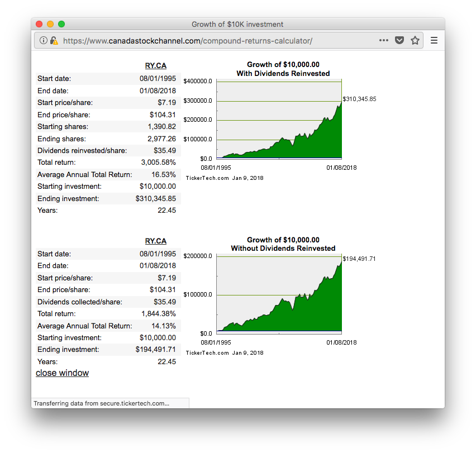Click the Ending shares row label
The width and height of the screenshot is (476, 453).
click(61, 139)
